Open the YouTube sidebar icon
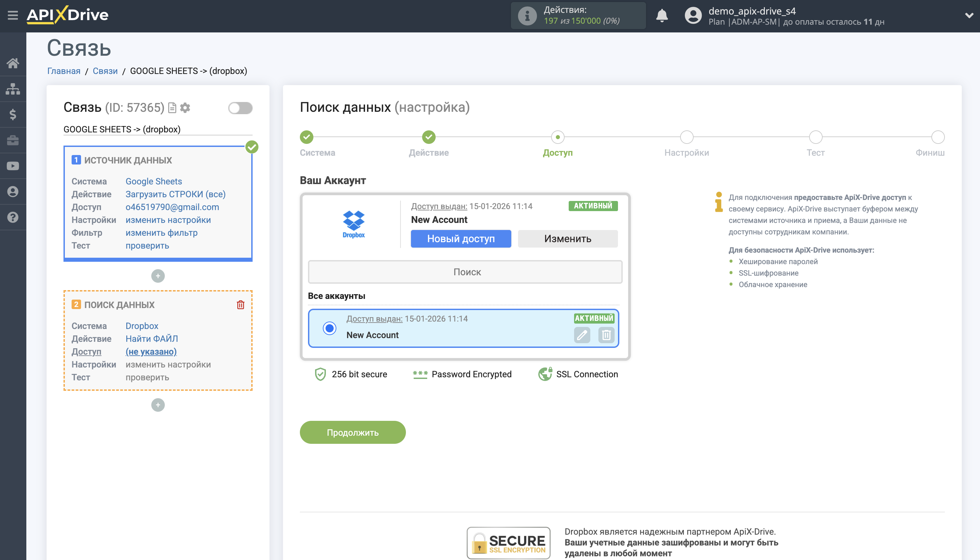The image size is (980, 560). coord(13,166)
